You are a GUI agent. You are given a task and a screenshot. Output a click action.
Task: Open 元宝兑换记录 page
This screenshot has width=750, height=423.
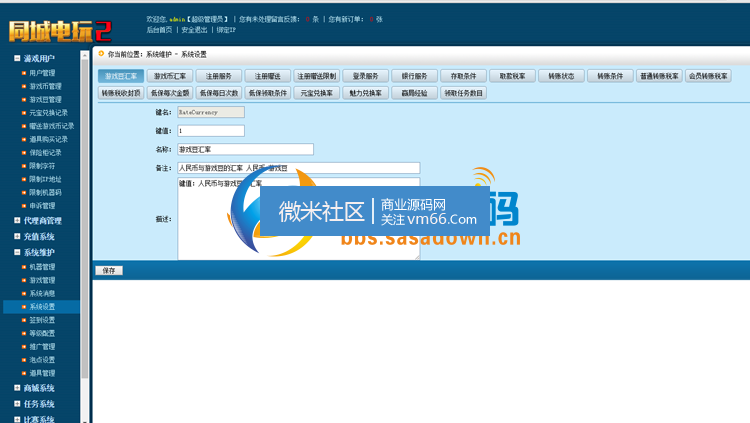[x=48, y=113]
